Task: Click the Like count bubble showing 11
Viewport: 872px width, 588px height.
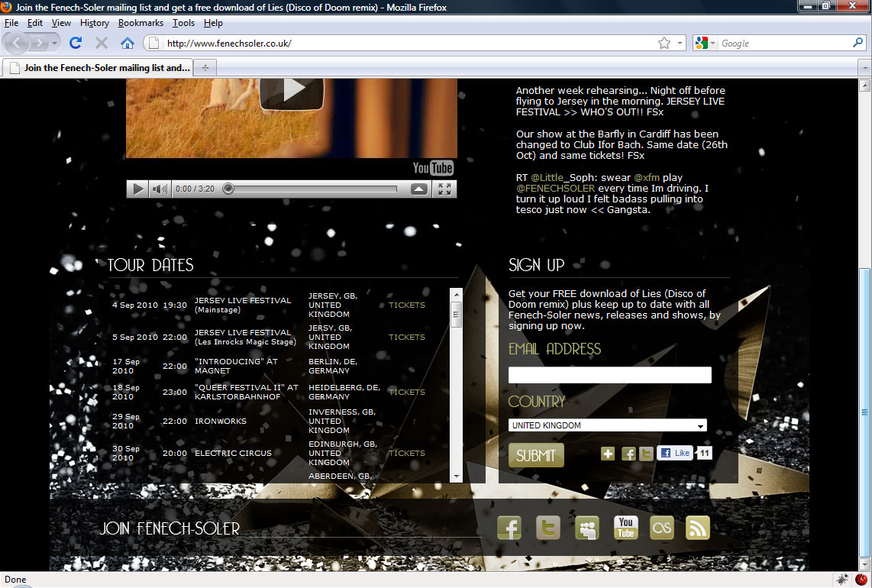Action: (x=704, y=453)
